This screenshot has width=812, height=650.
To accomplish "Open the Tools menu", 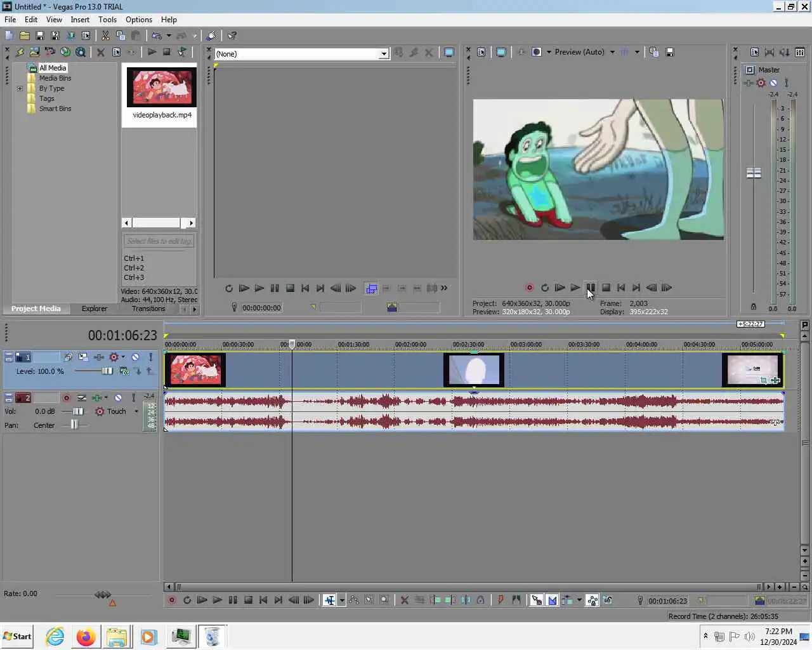I will click(107, 20).
